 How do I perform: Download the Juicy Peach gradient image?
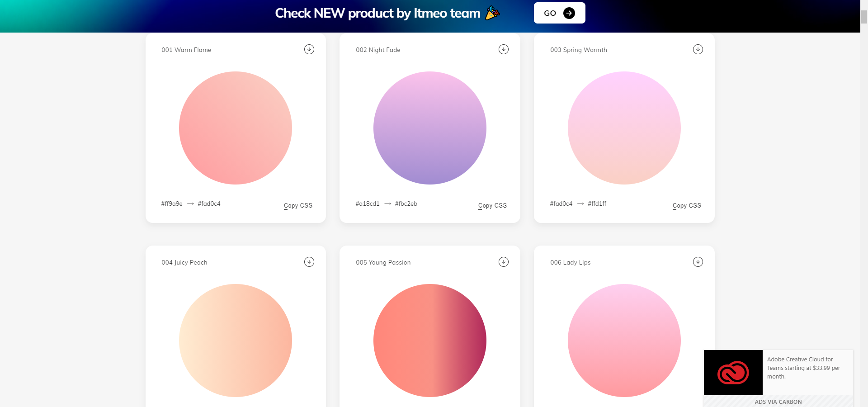click(309, 262)
